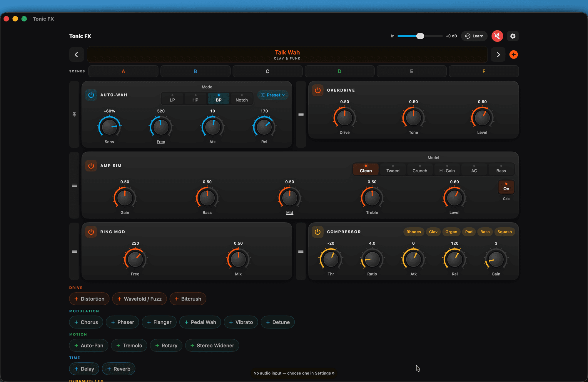Image resolution: width=588 pixels, height=382 pixels.
Task: Select the Bass amp model
Action: tap(501, 169)
